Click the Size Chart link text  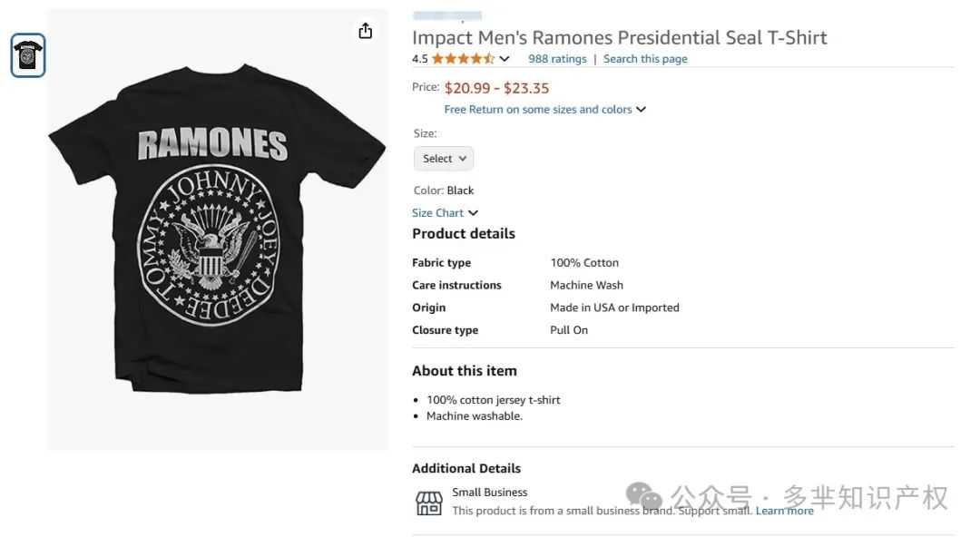click(x=437, y=212)
